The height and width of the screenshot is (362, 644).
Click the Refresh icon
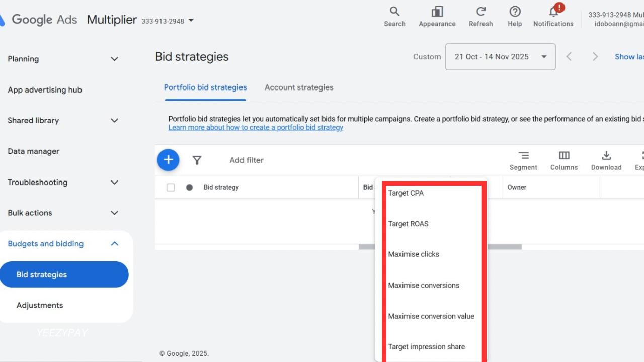click(480, 12)
